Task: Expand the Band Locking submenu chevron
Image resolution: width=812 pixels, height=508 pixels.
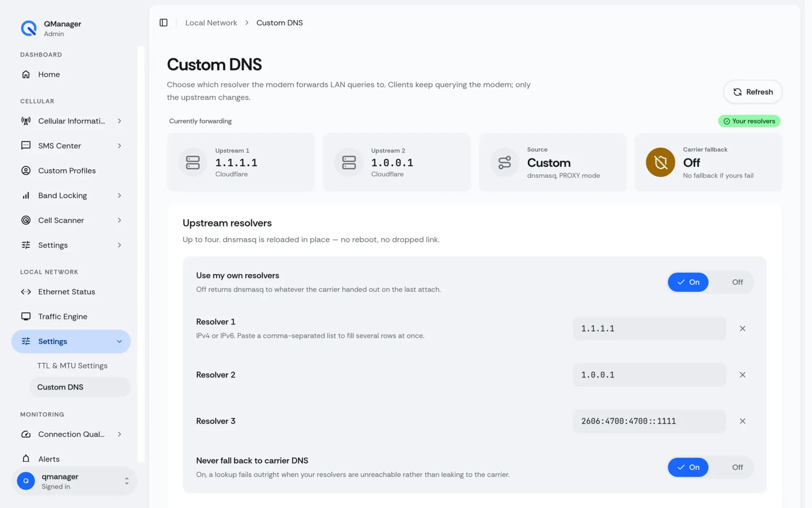Action: pyautogui.click(x=119, y=196)
